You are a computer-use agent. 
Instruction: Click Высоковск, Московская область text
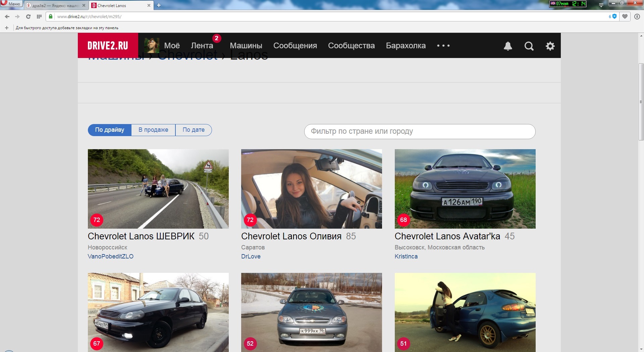point(440,247)
